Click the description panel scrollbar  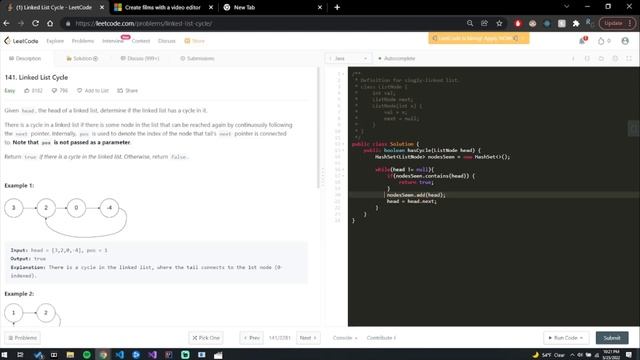click(318, 127)
